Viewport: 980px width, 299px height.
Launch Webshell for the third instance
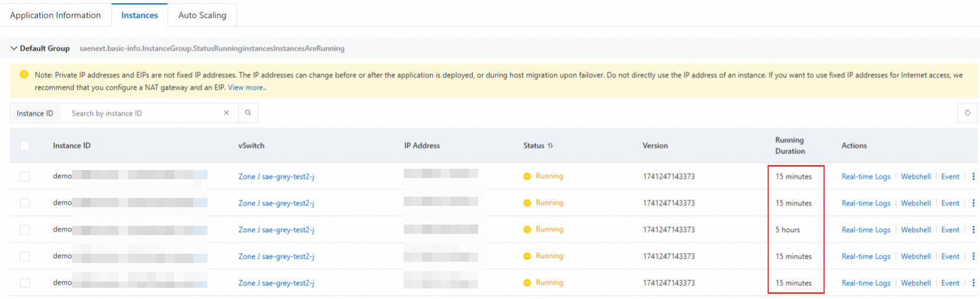[x=915, y=230]
